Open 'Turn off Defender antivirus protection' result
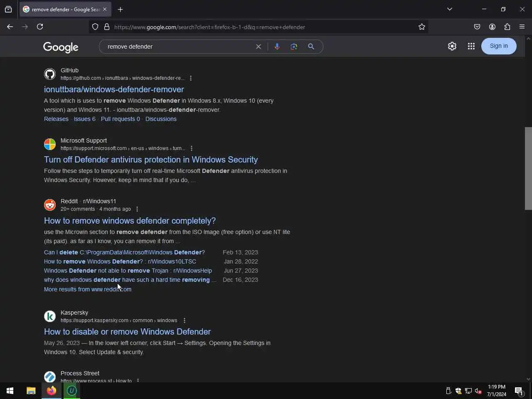Screen dimensions: 532x399 click(151, 160)
